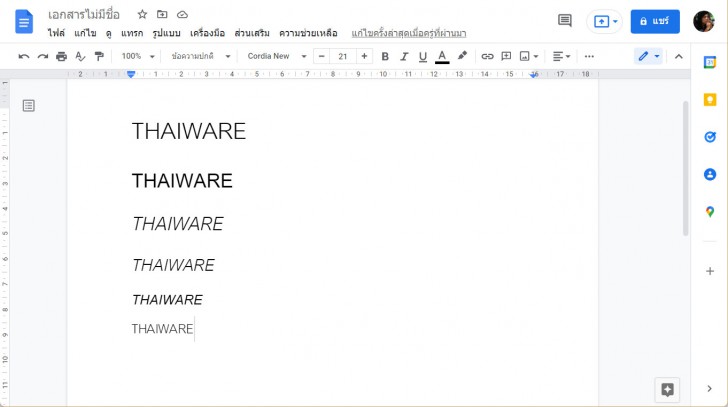Viewport: 728px width, 407px height.
Task: Print the document
Action: point(61,57)
